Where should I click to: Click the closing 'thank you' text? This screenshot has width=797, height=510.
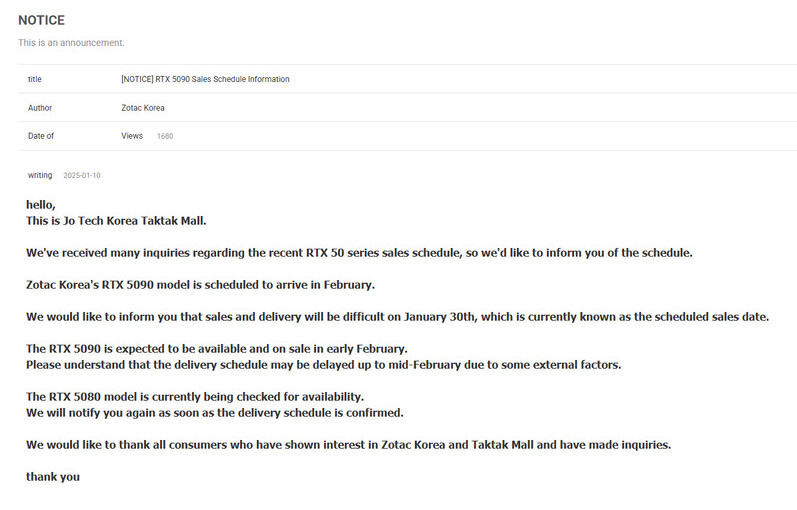click(53, 477)
